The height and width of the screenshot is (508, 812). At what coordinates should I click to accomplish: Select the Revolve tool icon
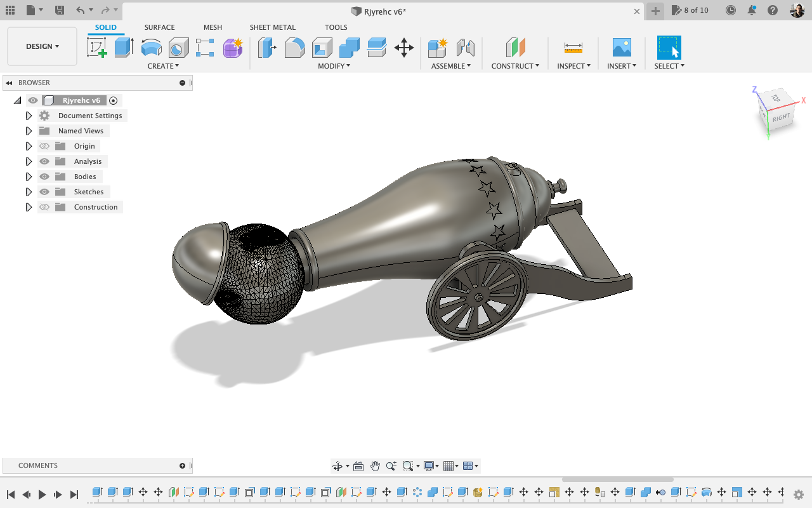[x=151, y=48]
